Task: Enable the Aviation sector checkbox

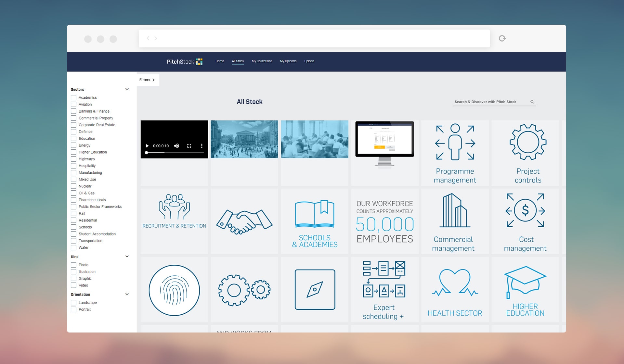Action: pyautogui.click(x=74, y=105)
